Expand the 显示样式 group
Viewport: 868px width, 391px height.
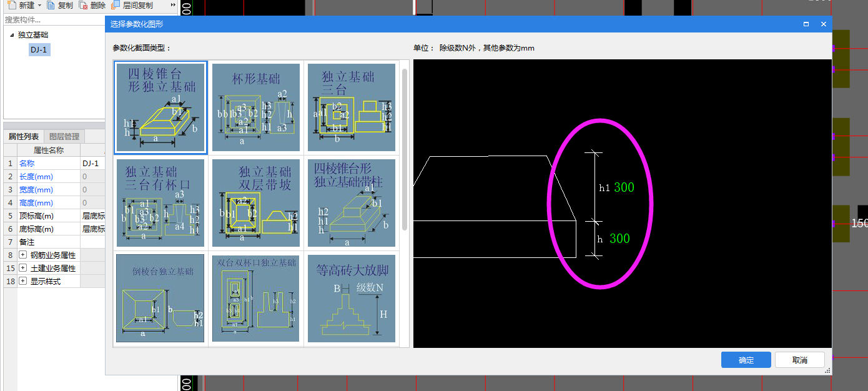(x=23, y=281)
